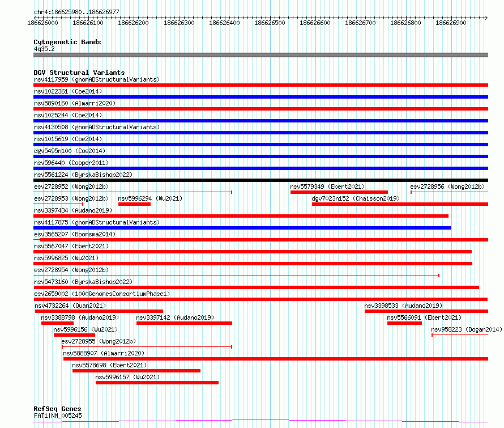The height and width of the screenshot is (428, 504).
Task: Click the black nsv5561224 variant bar
Action: (x=260, y=180)
